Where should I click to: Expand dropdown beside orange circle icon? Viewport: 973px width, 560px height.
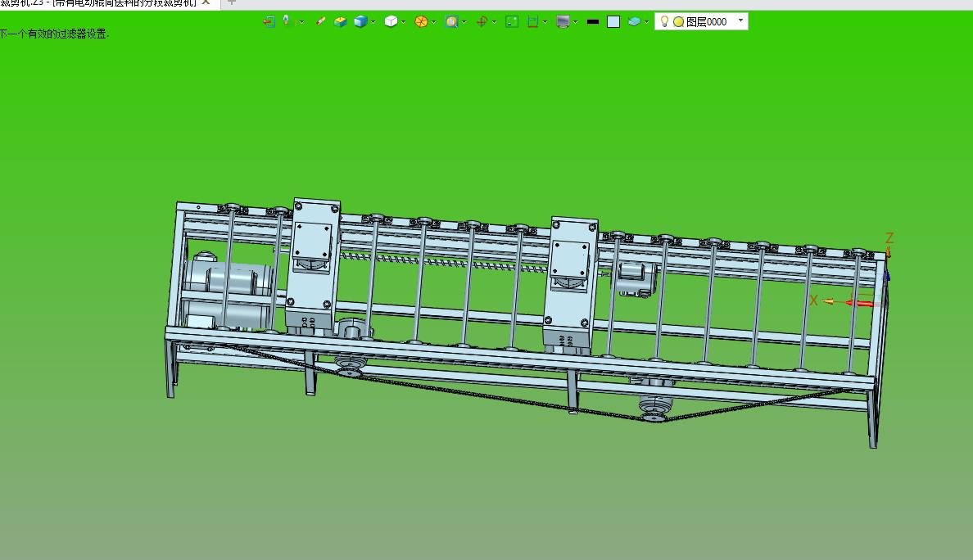[x=434, y=22]
